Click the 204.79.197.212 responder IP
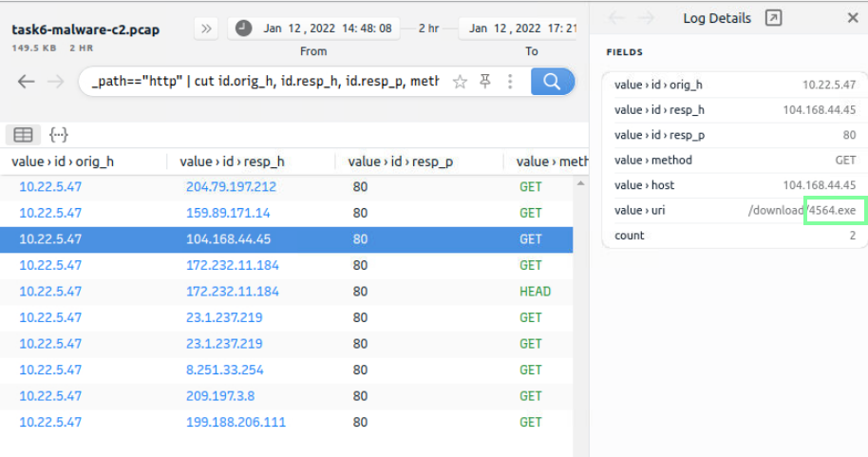 (231, 187)
